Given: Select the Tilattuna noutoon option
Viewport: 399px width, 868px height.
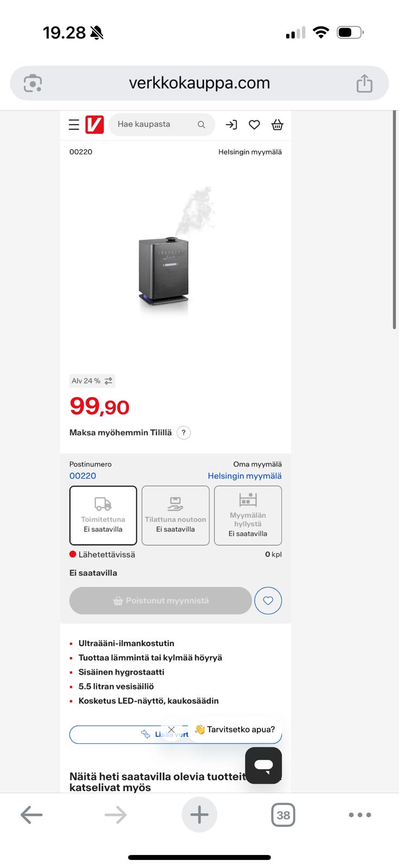Looking at the screenshot, I should [x=176, y=515].
